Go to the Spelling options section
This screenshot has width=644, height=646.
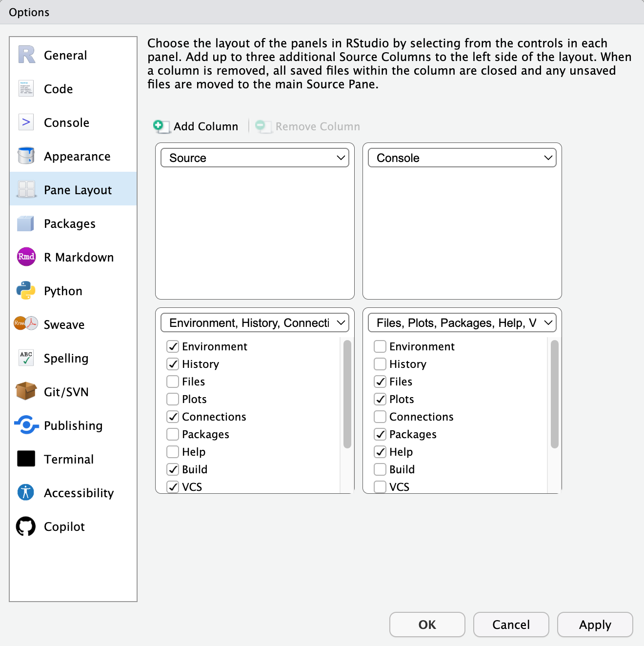pyautogui.click(x=66, y=358)
